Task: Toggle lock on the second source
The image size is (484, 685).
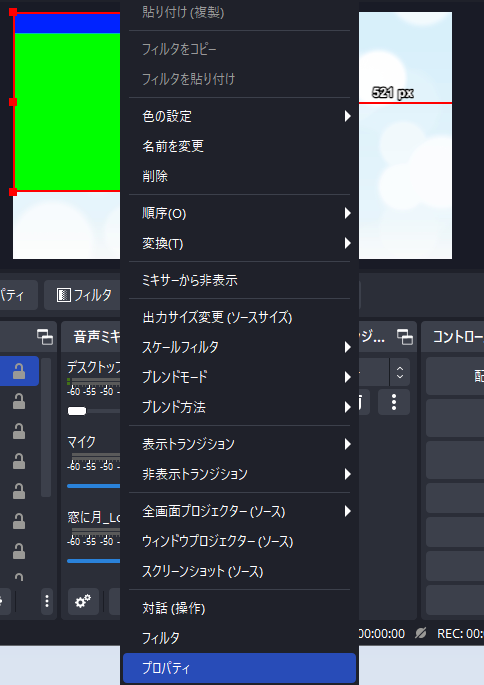Action: [19, 401]
